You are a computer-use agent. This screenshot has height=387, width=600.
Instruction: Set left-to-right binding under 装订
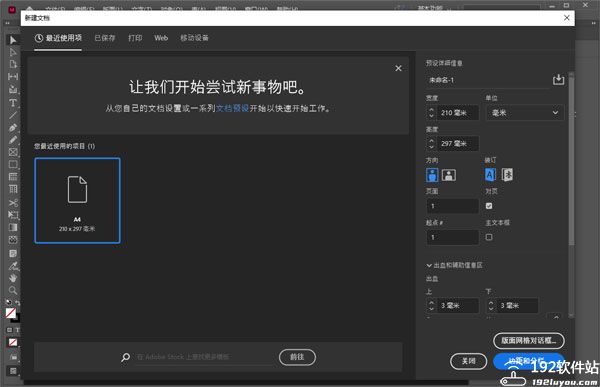click(x=491, y=175)
